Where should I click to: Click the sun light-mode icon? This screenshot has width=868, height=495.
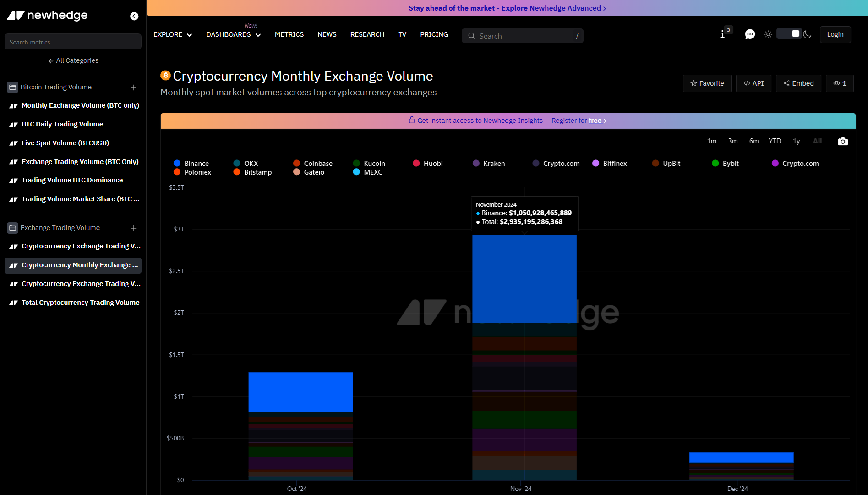[768, 34]
